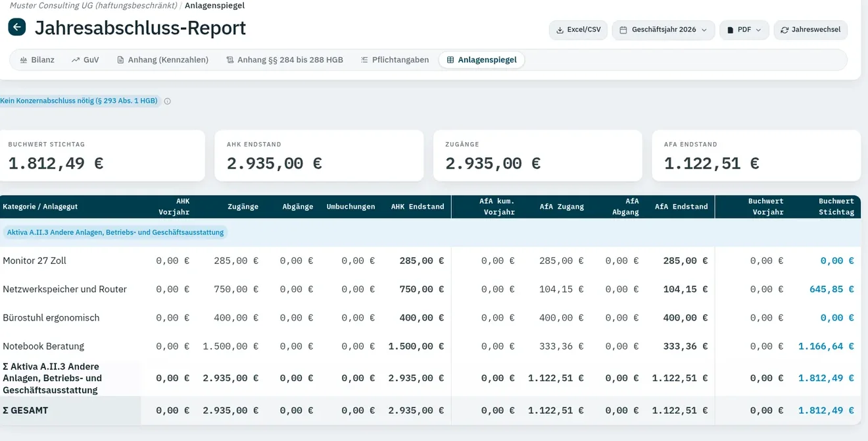The width and height of the screenshot is (868, 441).
Task: Click Buchwert Stichtag value 1.166,64 €
Action: coord(826,346)
